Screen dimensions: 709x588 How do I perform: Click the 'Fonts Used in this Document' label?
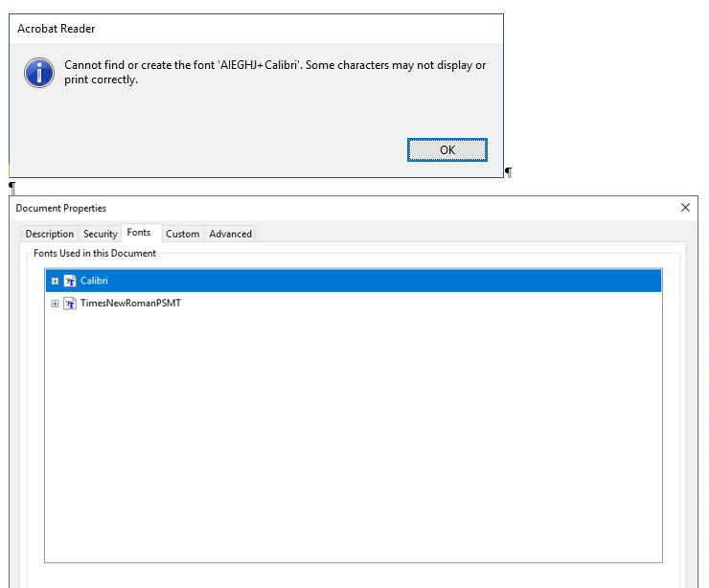pyautogui.click(x=95, y=253)
